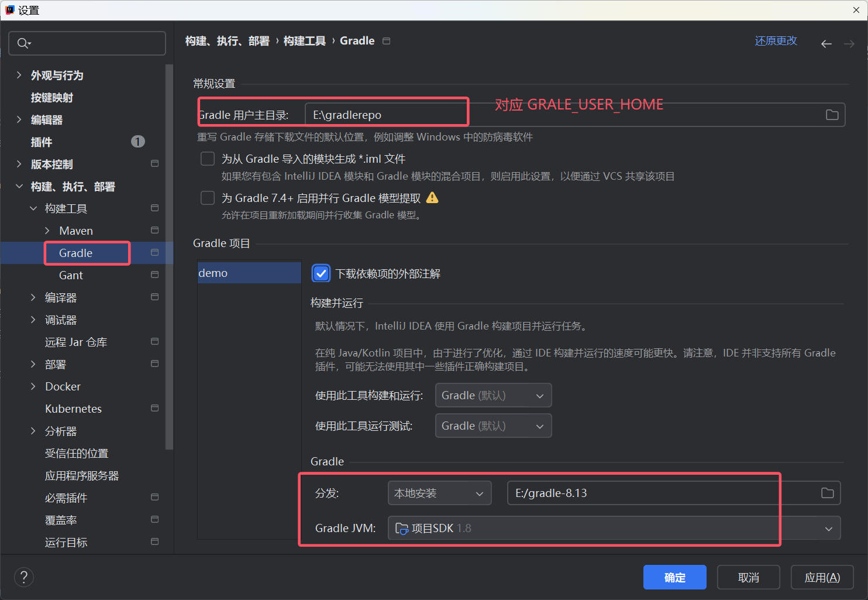Open the Gradle JVM dropdown

614,528
